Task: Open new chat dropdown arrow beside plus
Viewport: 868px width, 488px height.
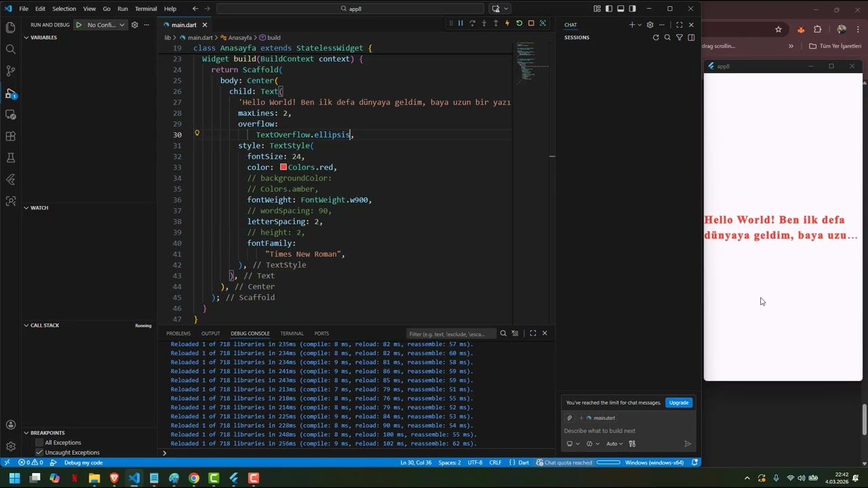Action: click(639, 25)
